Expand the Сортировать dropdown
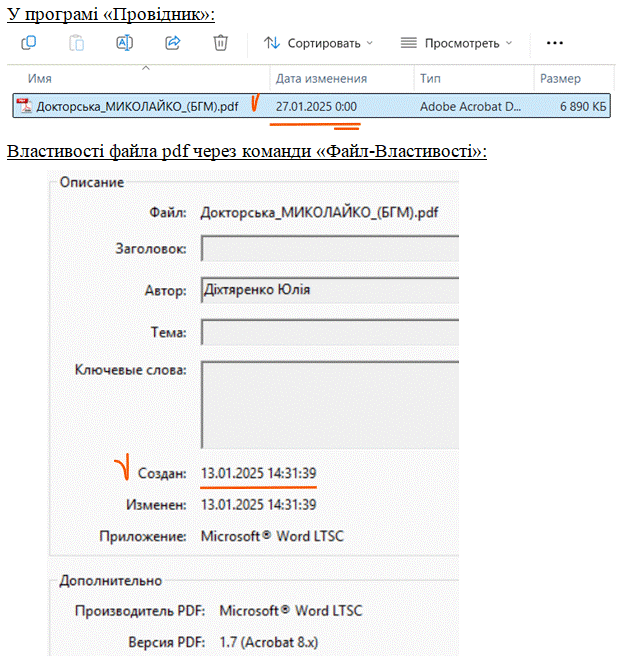The width and height of the screenshot is (617, 656). (369, 43)
